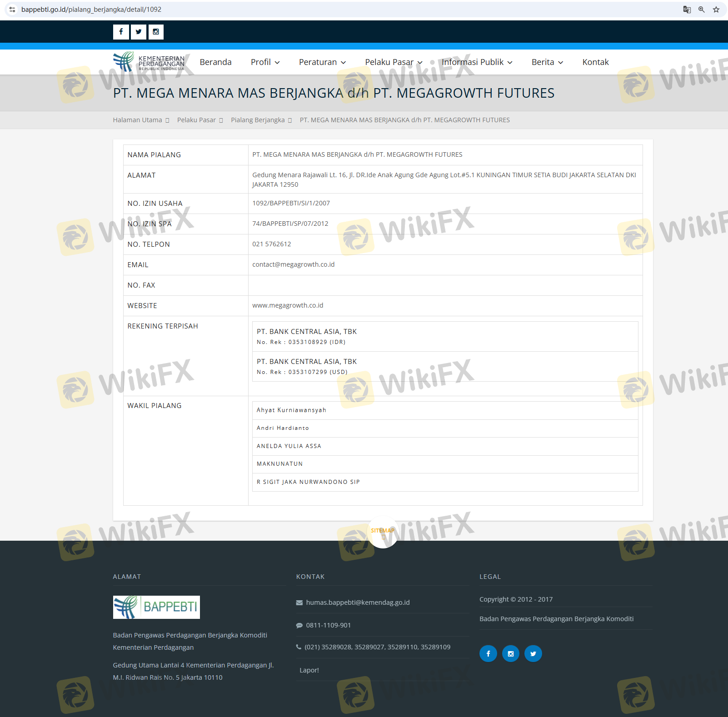Open the Pialang Berjangka breadcrumb link

(258, 120)
